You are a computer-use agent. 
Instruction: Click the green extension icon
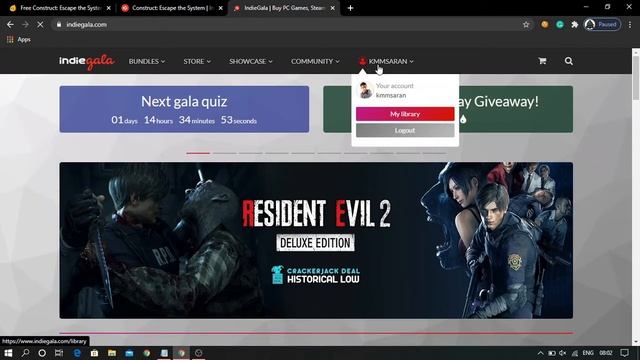pos(560,24)
